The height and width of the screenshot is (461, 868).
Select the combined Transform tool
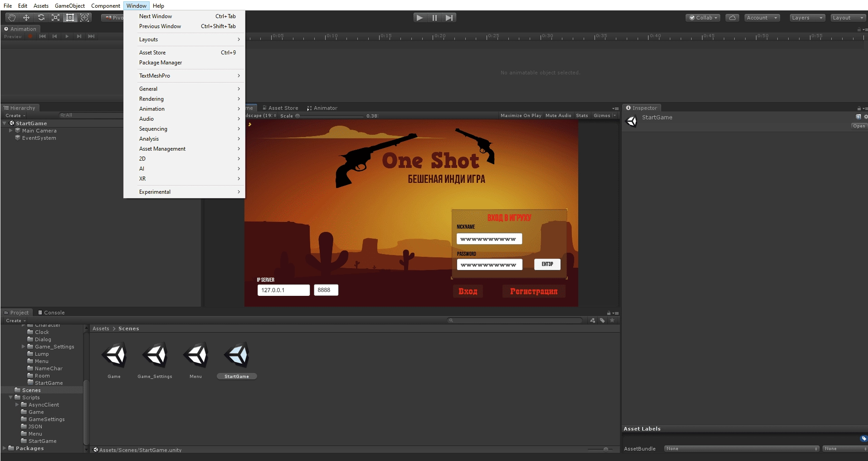[84, 18]
